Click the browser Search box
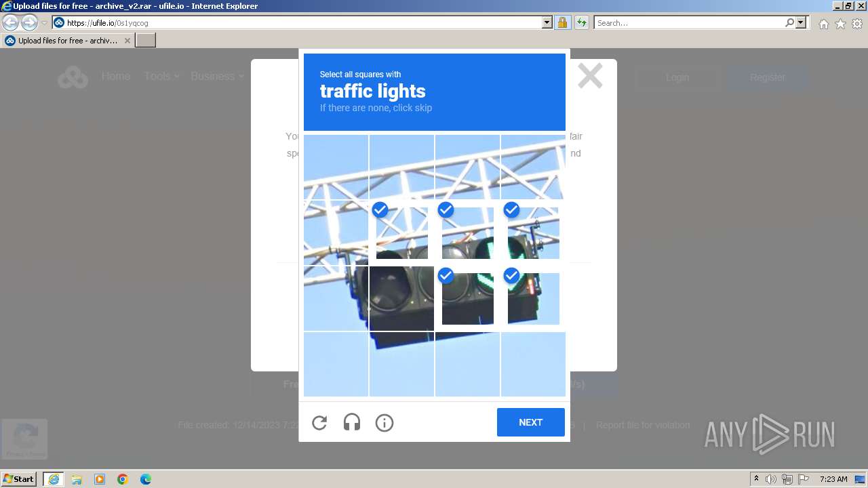 [688, 23]
